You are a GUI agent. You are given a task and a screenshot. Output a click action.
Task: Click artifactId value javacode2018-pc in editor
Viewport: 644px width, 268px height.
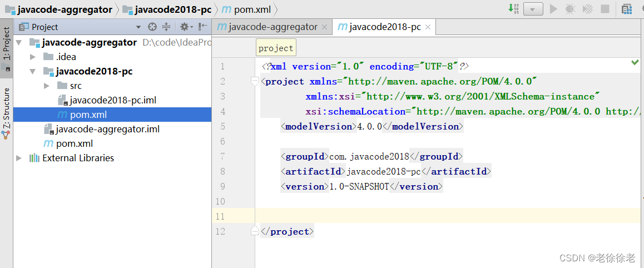[x=384, y=172]
